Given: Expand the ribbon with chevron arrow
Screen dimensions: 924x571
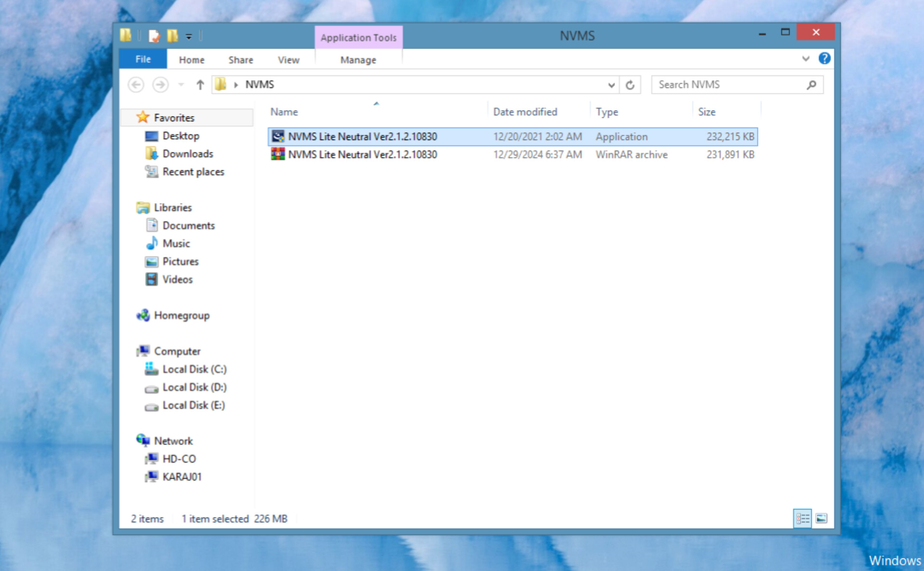Looking at the screenshot, I should tap(806, 59).
